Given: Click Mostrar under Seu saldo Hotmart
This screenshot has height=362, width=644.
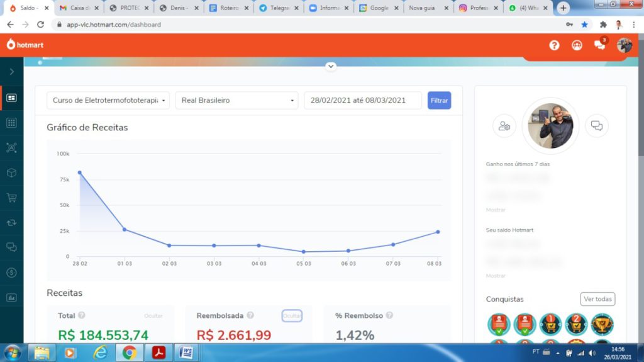Looking at the screenshot, I should 496,276.
